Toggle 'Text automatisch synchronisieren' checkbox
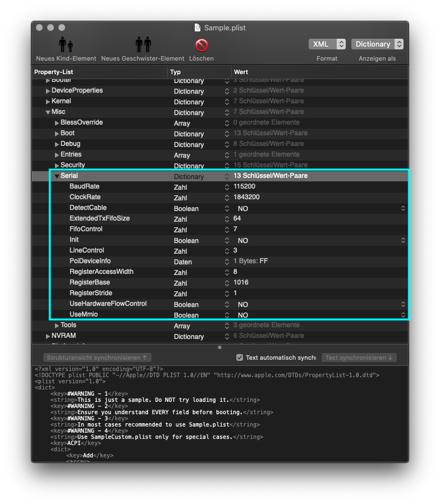The height and width of the screenshot is (504, 440). coord(240,358)
